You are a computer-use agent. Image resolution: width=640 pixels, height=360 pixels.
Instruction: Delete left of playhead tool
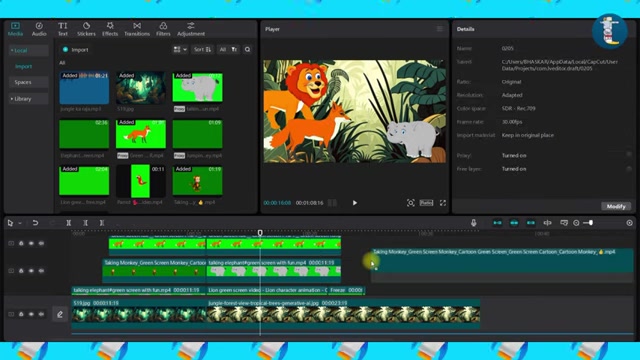pyautogui.click(x=85, y=223)
